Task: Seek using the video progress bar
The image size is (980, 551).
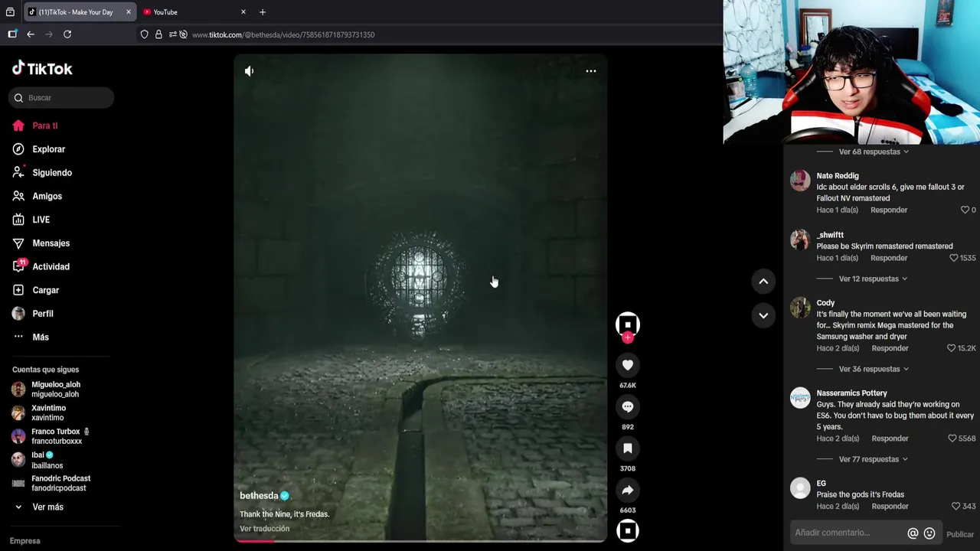Action: coord(420,540)
